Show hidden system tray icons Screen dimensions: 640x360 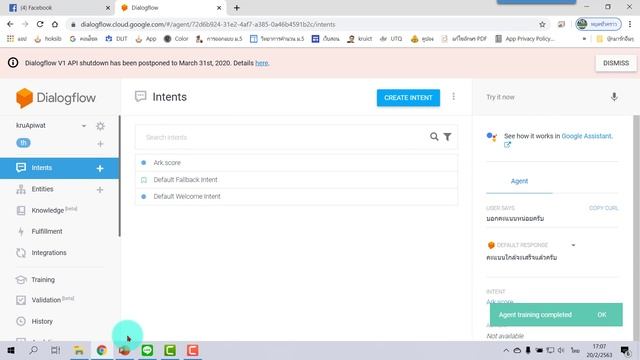tap(506, 350)
